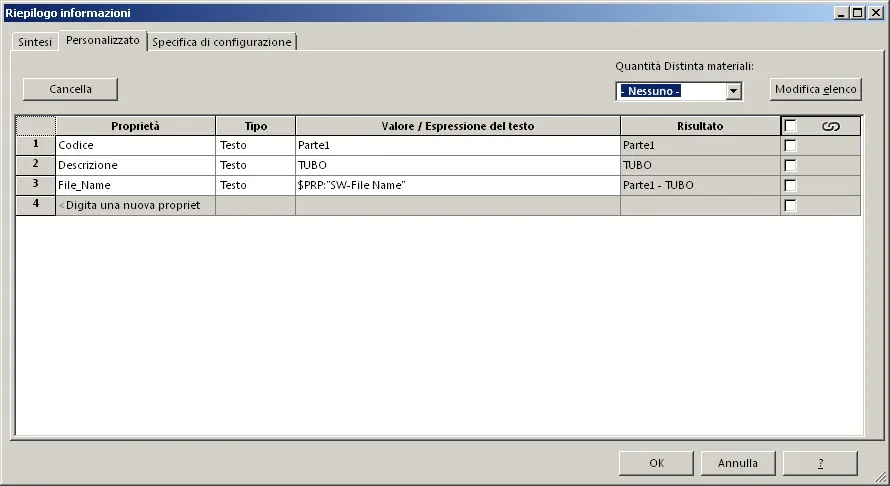Click the Parte1 value cell for Codice
The height and width of the screenshot is (486, 890).
[x=457, y=146]
